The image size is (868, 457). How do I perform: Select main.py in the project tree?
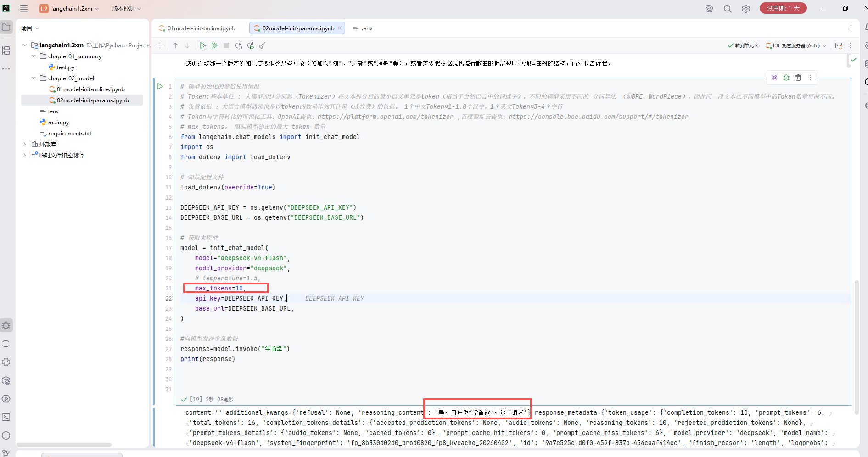click(x=58, y=122)
